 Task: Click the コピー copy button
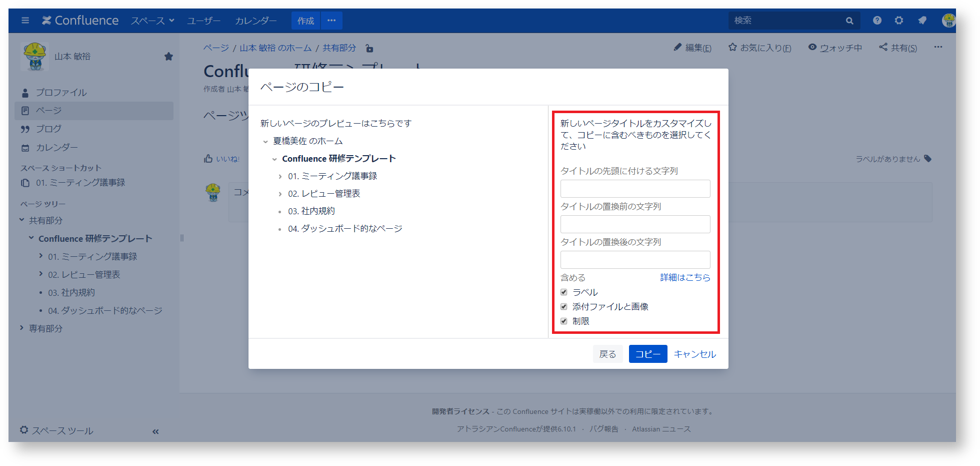648,354
